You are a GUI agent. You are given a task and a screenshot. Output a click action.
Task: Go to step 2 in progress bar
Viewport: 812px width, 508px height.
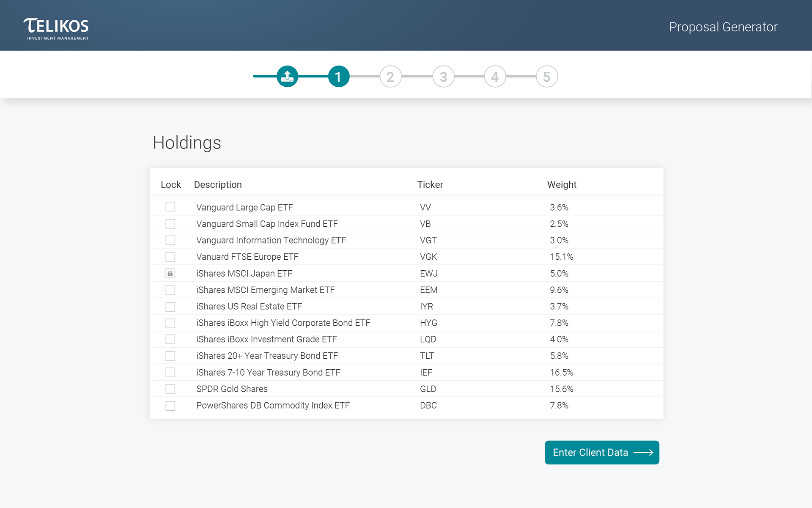[390, 77]
